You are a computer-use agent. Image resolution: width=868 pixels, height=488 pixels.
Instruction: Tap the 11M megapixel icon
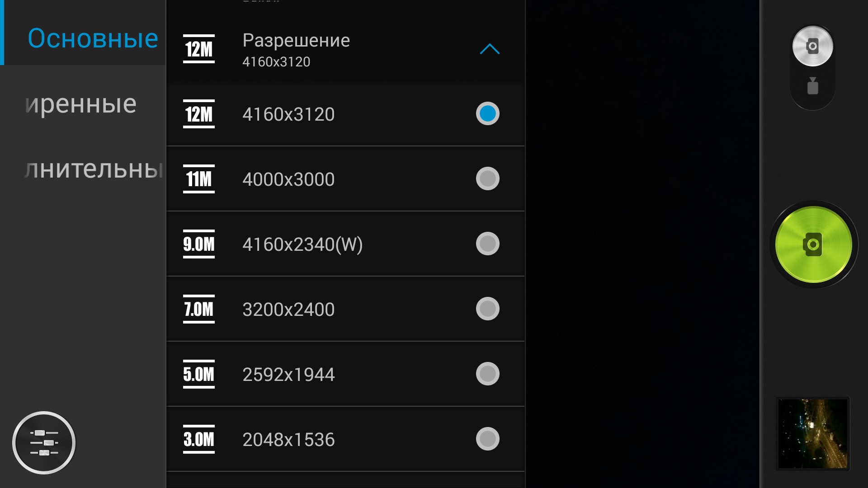pos(199,179)
